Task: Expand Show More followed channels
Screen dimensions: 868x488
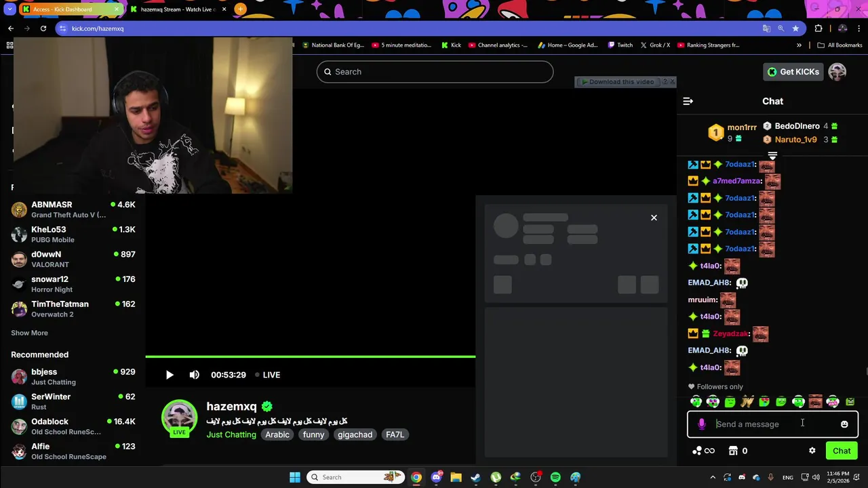Action: [x=29, y=333]
